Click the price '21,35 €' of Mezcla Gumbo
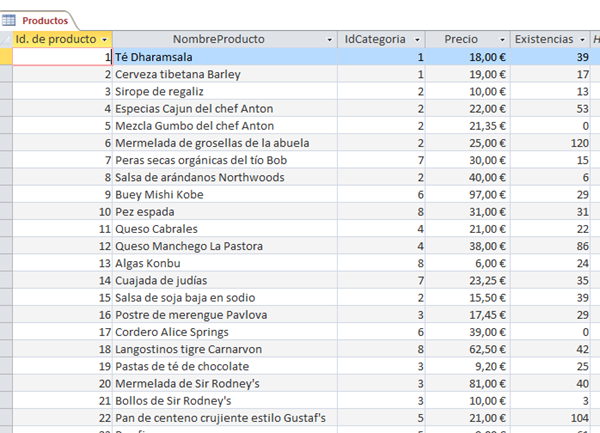600x433 pixels. coord(468,126)
